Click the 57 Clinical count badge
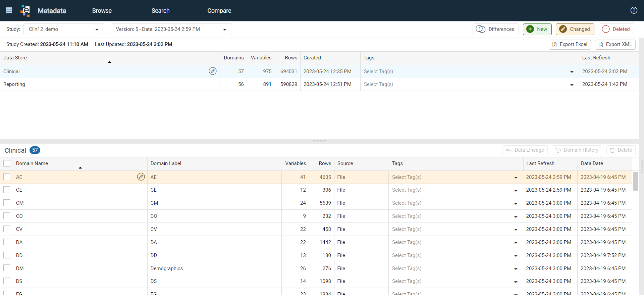644x295 pixels. [x=35, y=150]
